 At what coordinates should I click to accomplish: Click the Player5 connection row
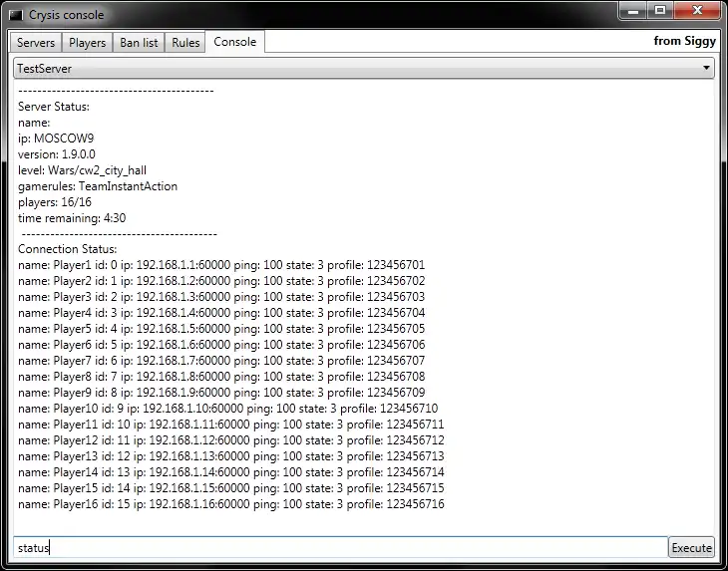221,329
